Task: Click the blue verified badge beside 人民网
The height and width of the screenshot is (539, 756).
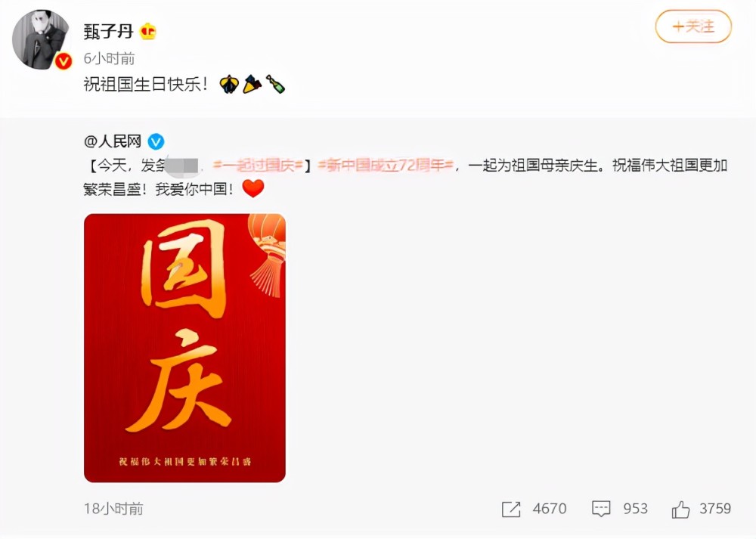Action: (x=156, y=141)
